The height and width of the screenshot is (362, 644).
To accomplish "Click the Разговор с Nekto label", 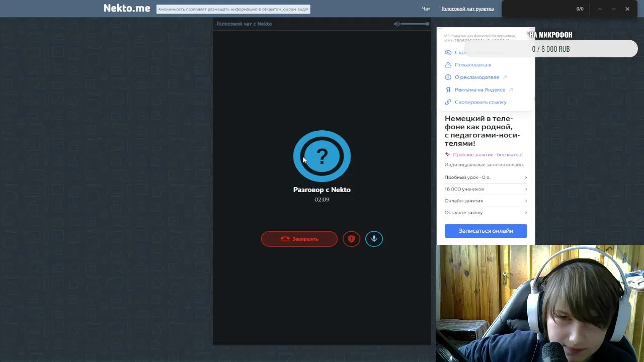I will click(322, 190).
